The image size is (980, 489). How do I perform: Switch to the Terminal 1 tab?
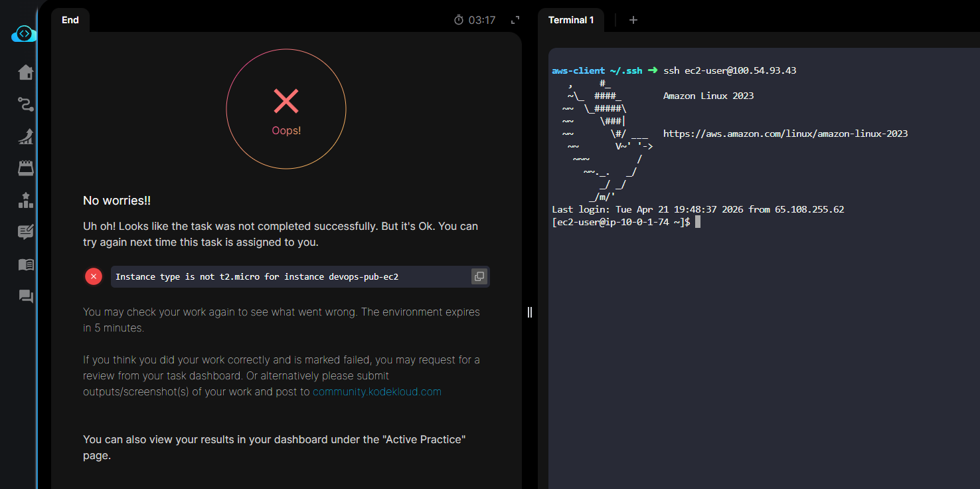(570, 20)
